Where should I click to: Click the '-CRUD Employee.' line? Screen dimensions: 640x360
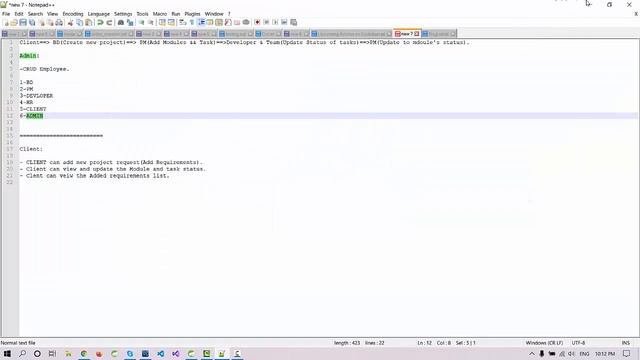tap(44, 69)
